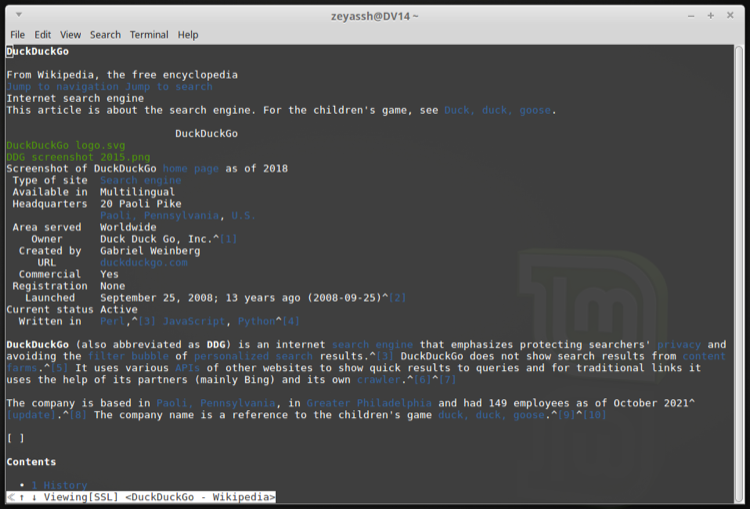Follow the '[update]' link
750x509 pixels.
click(x=32, y=415)
